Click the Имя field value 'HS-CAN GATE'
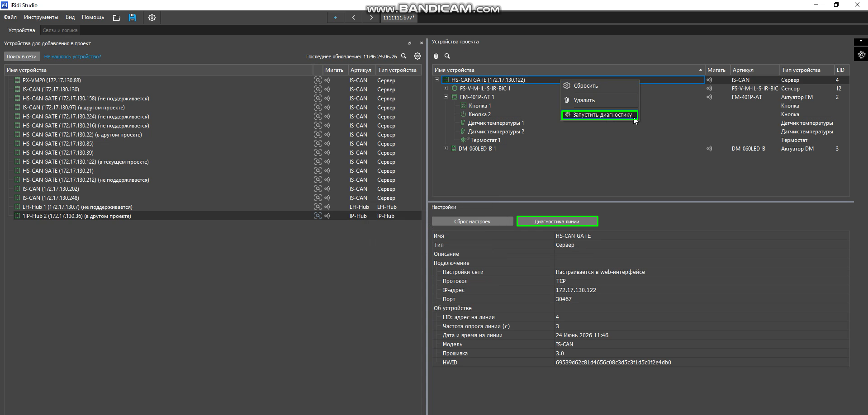868x415 pixels. [x=573, y=236]
